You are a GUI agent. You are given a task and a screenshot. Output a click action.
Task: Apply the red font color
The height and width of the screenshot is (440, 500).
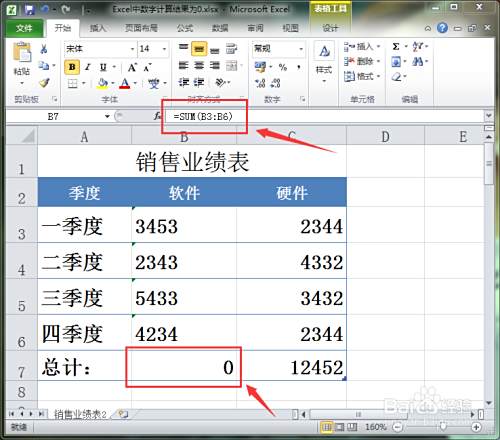point(125,83)
